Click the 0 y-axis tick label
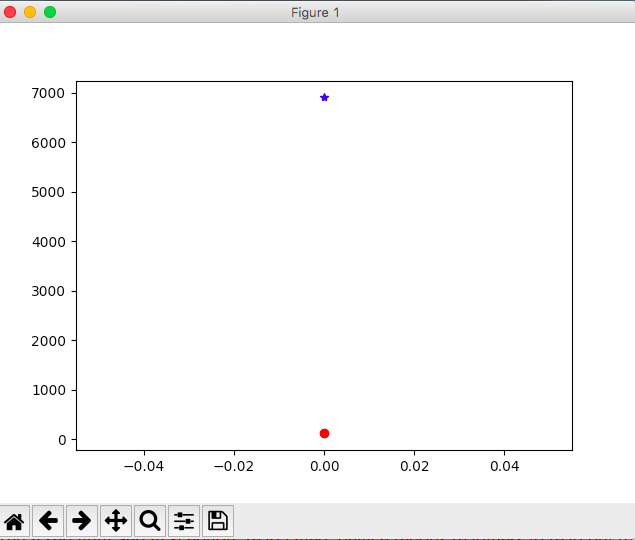Viewport: 635px width, 540px height. pos(62,440)
